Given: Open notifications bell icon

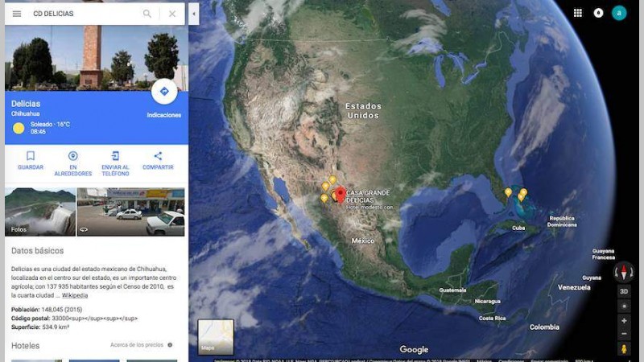Looking at the screenshot, I should point(598,13).
